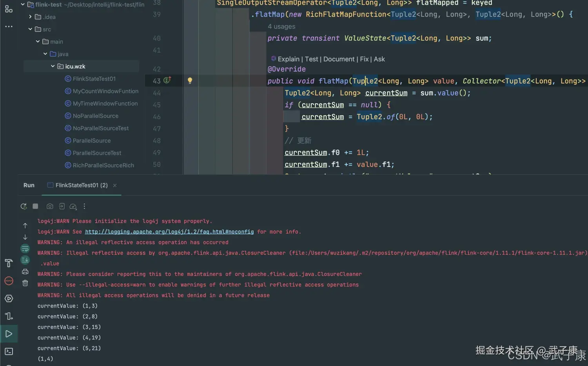
Task: Print the console output
Action: (25, 272)
